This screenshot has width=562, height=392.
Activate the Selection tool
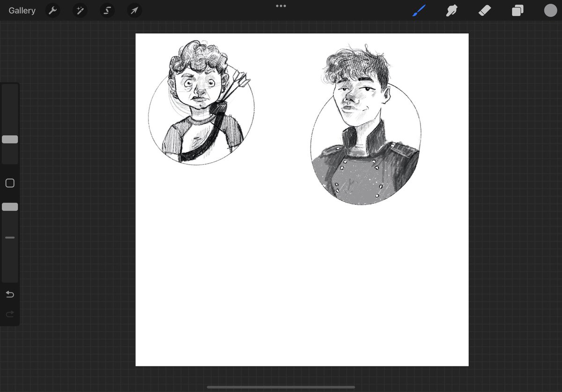click(107, 10)
